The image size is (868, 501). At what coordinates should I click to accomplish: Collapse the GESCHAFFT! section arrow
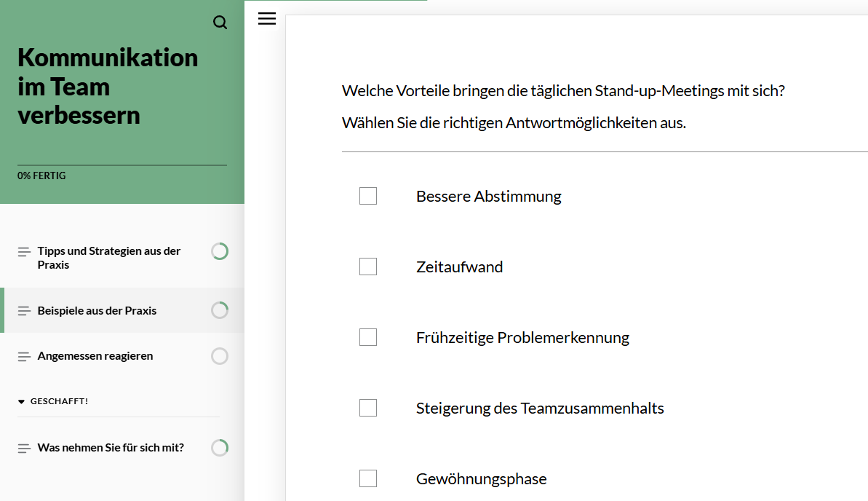pyautogui.click(x=21, y=401)
